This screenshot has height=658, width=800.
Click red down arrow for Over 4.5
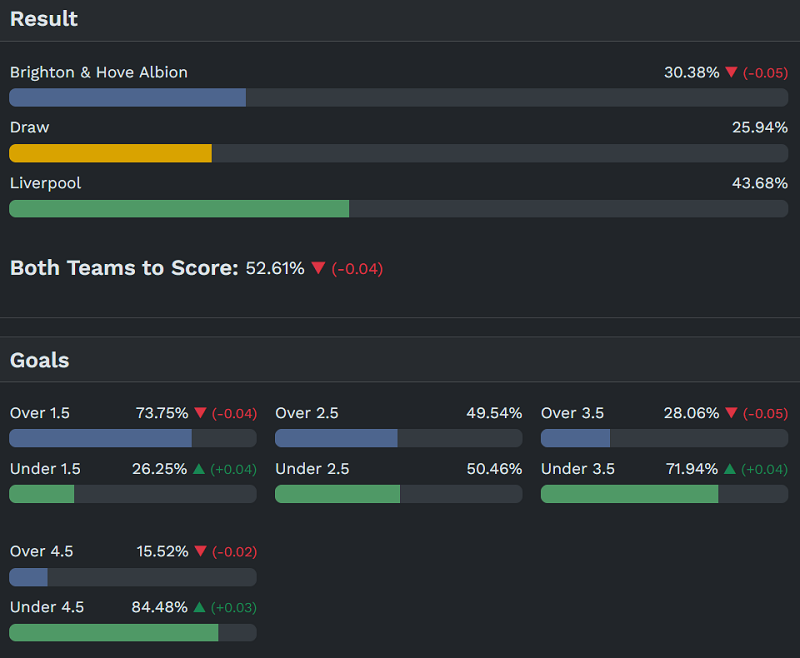(x=200, y=551)
